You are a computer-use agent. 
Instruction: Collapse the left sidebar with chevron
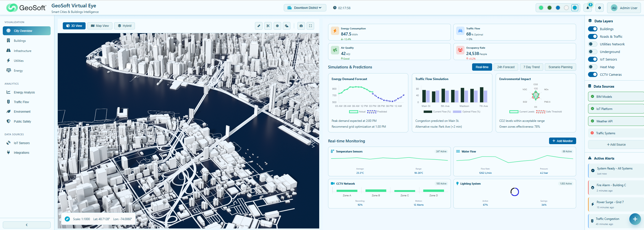(x=27, y=225)
